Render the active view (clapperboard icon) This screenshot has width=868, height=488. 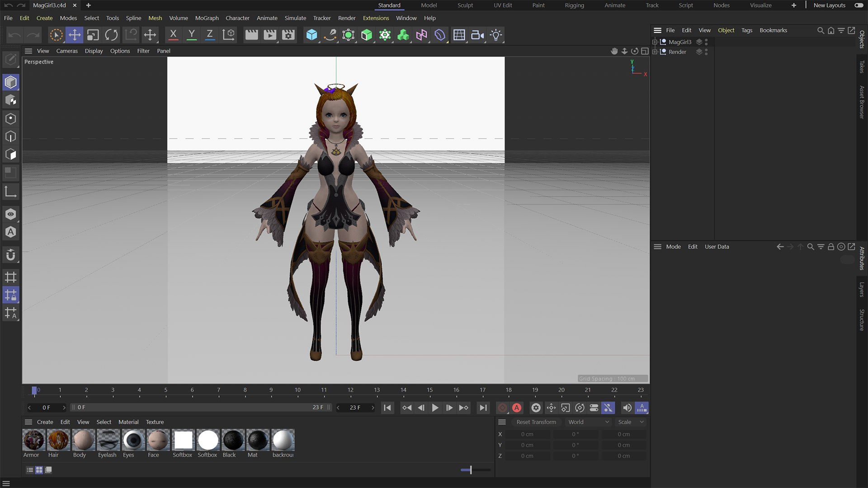[x=251, y=35]
